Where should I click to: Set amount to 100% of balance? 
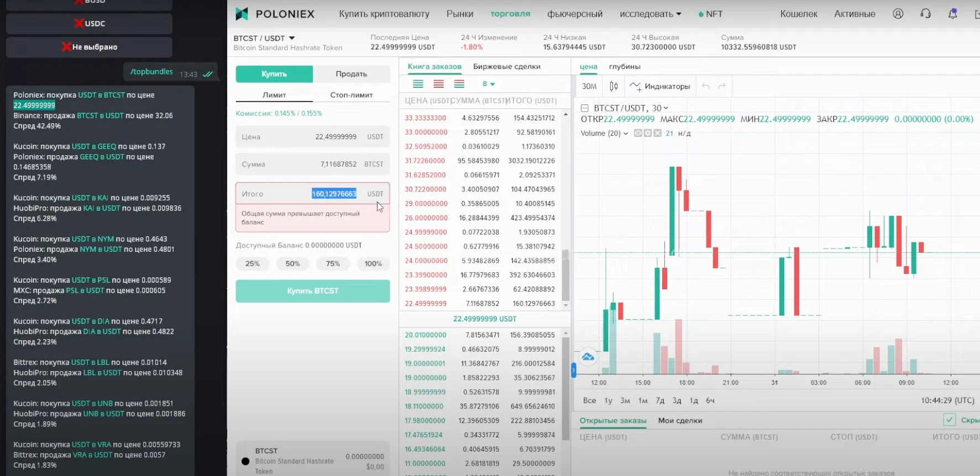(373, 264)
